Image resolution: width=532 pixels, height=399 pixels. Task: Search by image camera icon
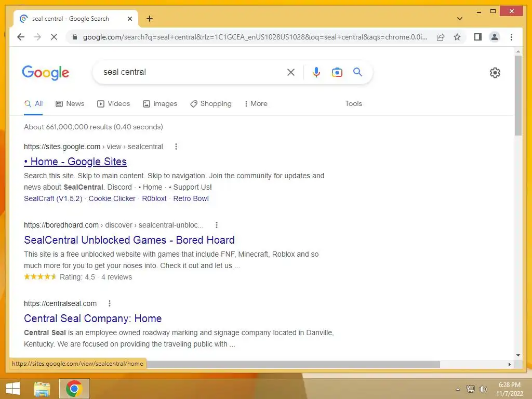tap(337, 72)
